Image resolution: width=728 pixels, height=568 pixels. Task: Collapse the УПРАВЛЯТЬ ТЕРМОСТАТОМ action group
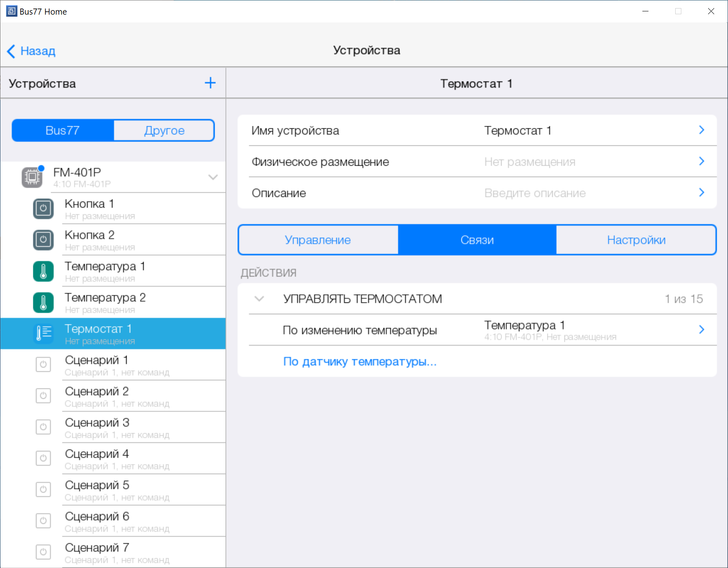259,299
